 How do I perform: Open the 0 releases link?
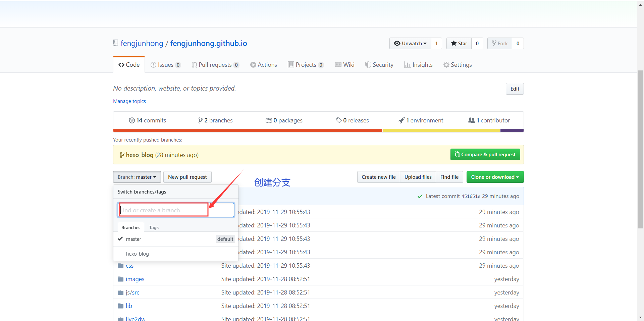(x=352, y=120)
